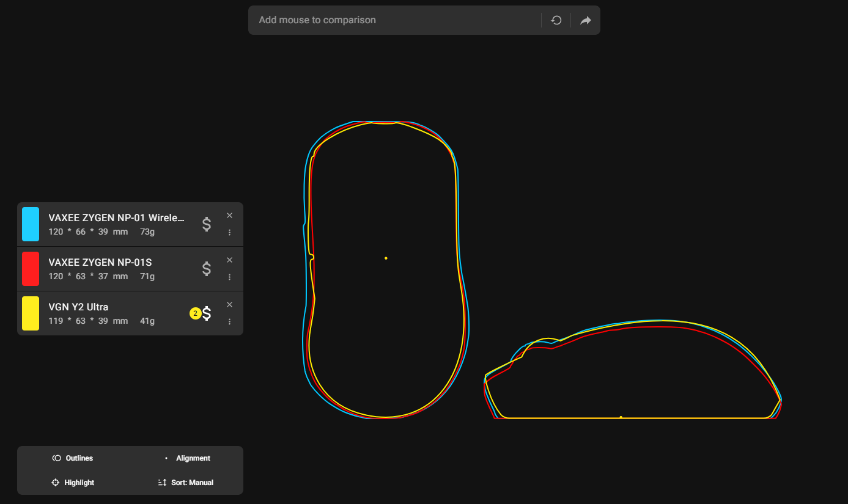Click the yellow VGN Y2 Ultra color swatch
Screen dimensions: 848x504
point(31,313)
